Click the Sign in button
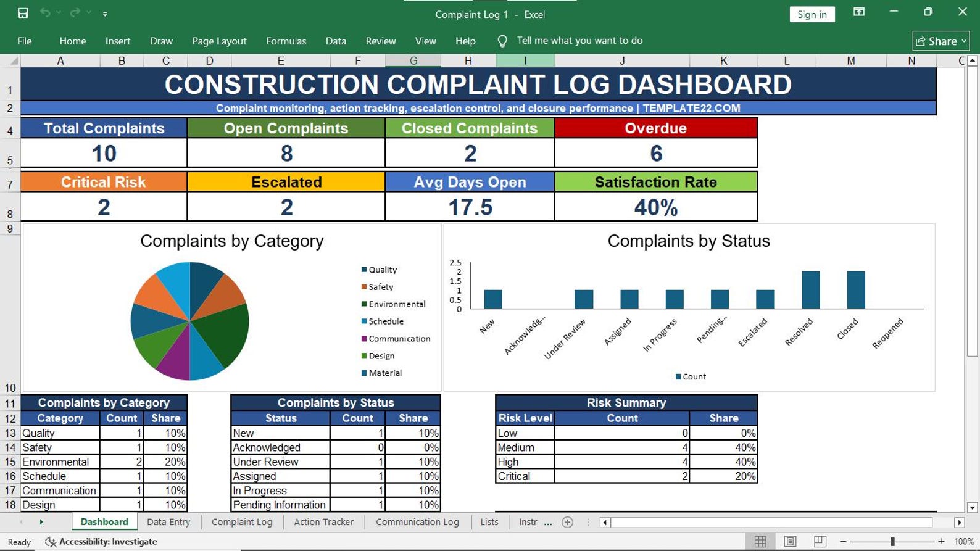This screenshot has width=980, height=551. pyautogui.click(x=812, y=14)
